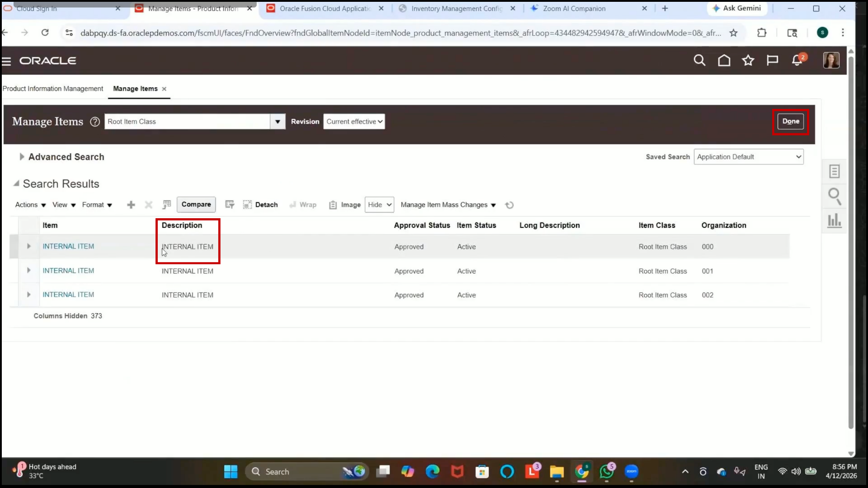Open the watchlist flag icon
This screenshot has height=488, width=868.
pos(772,60)
